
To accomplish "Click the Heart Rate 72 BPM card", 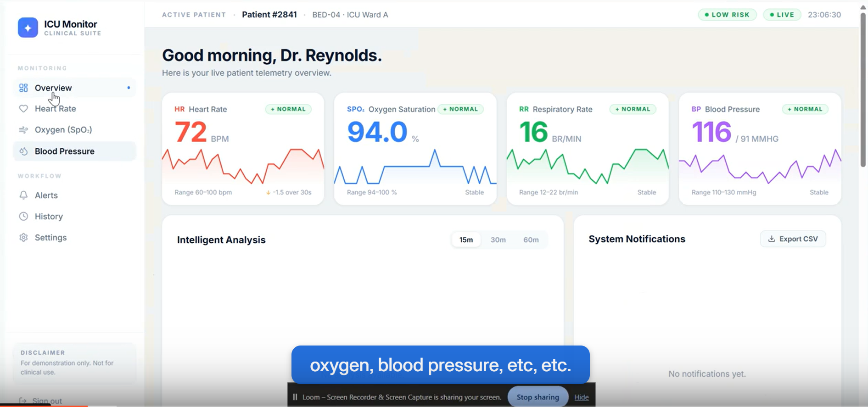I will (x=243, y=149).
